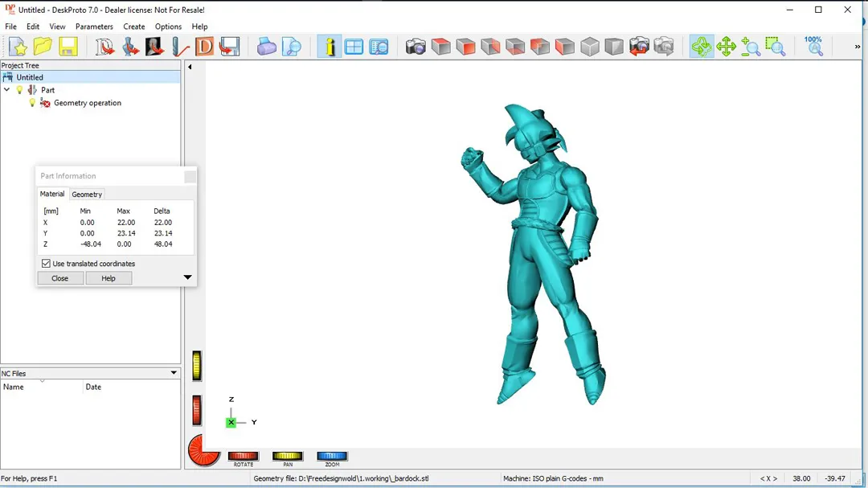
Task: Click the Help button in Part Information
Action: [108, 278]
